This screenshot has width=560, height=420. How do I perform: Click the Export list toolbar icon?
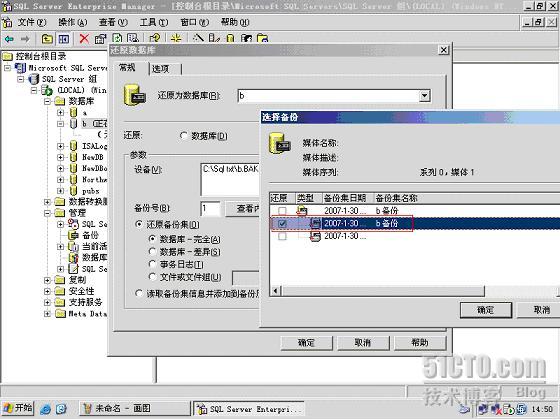click(133, 38)
